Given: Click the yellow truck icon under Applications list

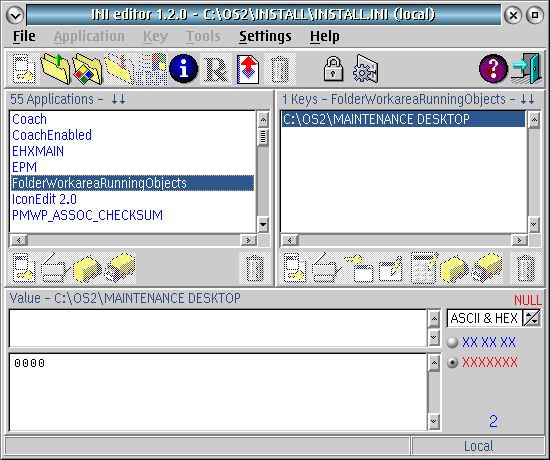Looking at the screenshot, I should point(87,268).
